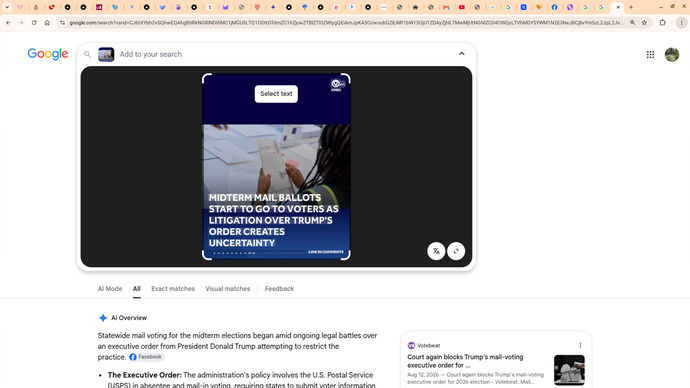Click the browser address bar URL
Viewport: 690px width, 388px height.
pos(346,22)
